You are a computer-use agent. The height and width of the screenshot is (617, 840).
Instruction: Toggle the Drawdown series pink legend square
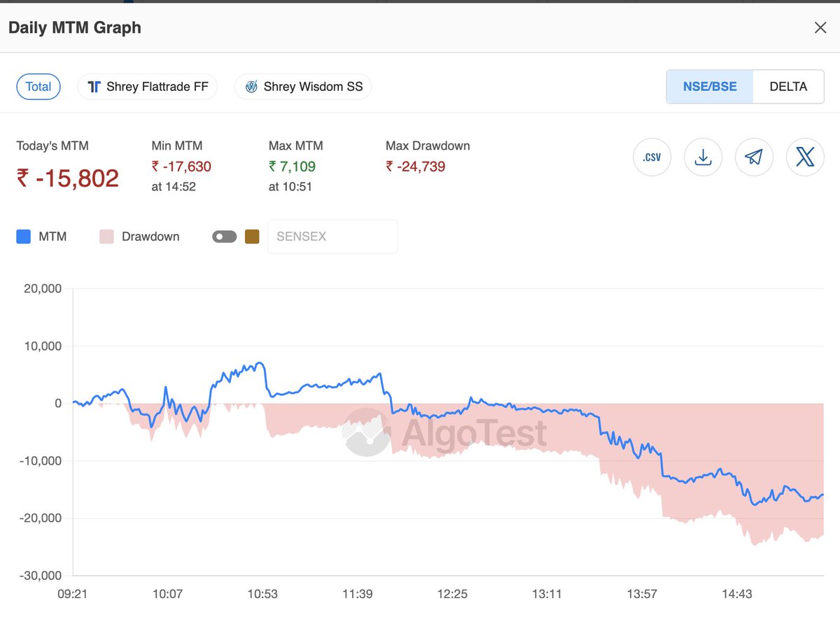pos(106,236)
